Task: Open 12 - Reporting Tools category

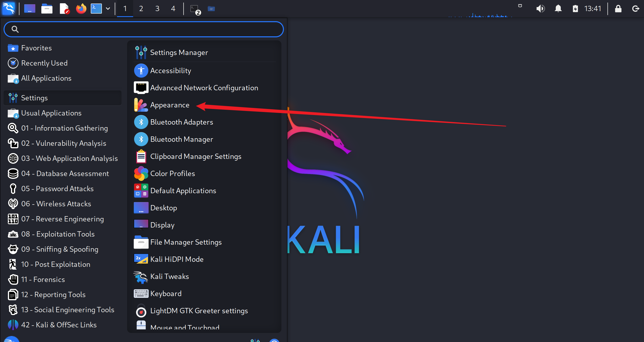Action: (63, 295)
